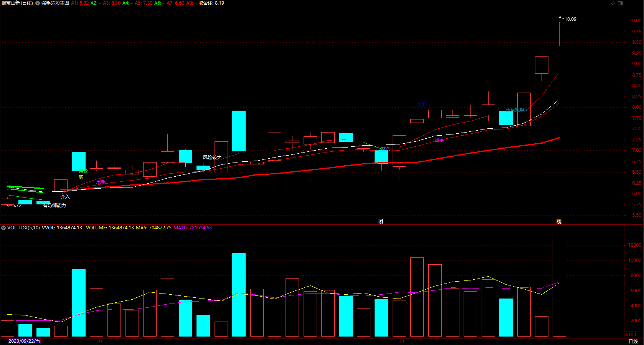Click the MA10: 721554.63 volume label
This screenshot has width=644, height=345.
(x=193, y=228)
